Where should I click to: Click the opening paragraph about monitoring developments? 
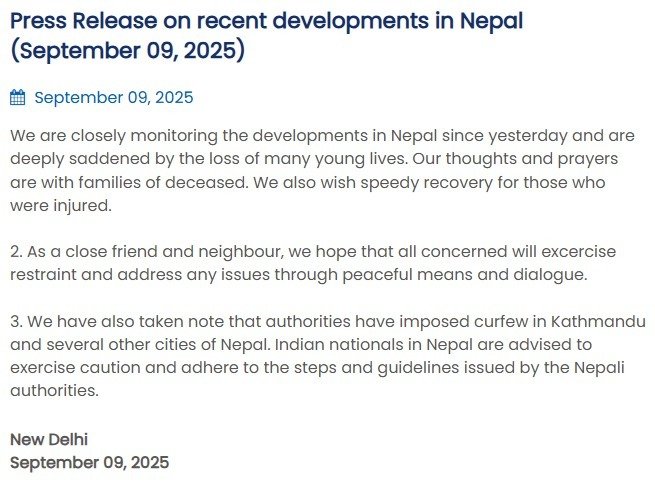[320, 171]
